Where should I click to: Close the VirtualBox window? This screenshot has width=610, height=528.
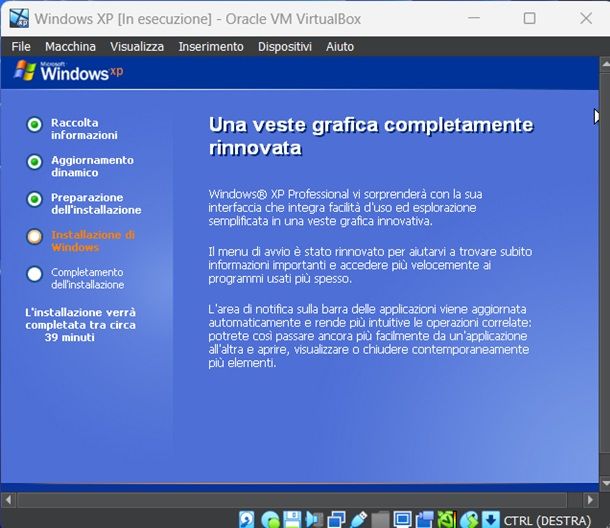click(x=586, y=18)
